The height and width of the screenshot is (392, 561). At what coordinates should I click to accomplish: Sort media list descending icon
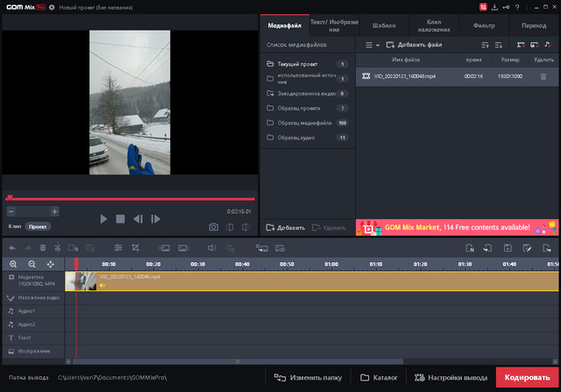[x=499, y=45]
